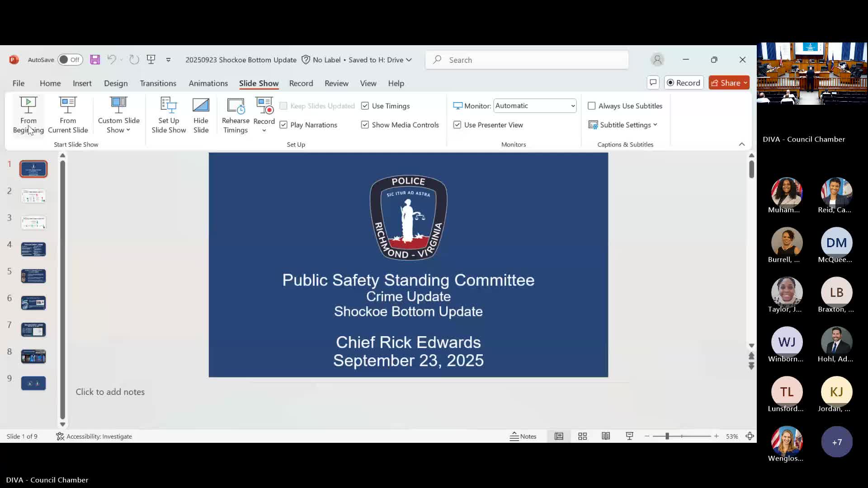Uncheck Use Presenter View checkbox
The height and width of the screenshot is (488, 868).
[x=457, y=125]
